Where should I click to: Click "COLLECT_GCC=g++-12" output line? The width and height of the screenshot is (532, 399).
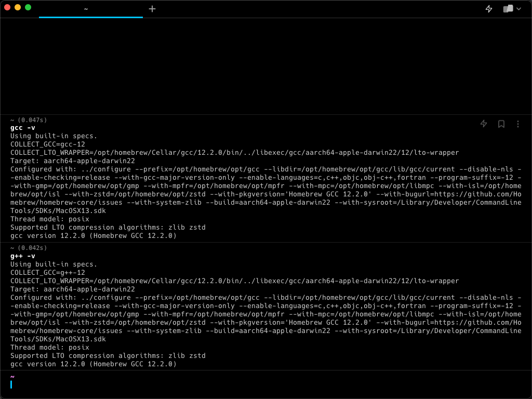[x=47, y=273]
